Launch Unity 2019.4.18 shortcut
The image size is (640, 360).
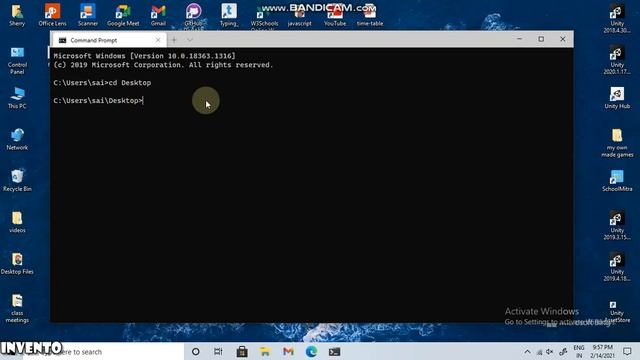pyautogui.click(x=617, y=267)
